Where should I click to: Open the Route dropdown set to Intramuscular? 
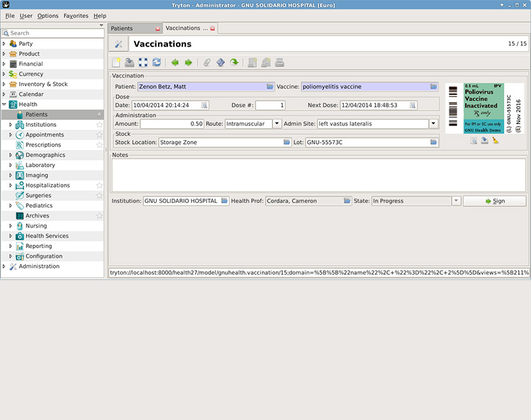[x=277, y=123]
